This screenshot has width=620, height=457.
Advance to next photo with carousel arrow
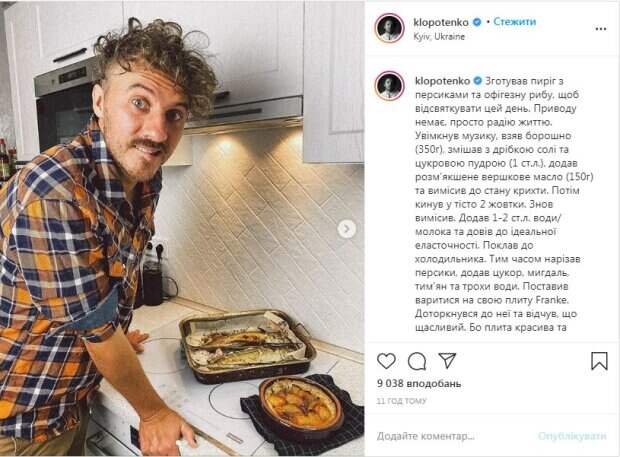[x=347, y=229]
